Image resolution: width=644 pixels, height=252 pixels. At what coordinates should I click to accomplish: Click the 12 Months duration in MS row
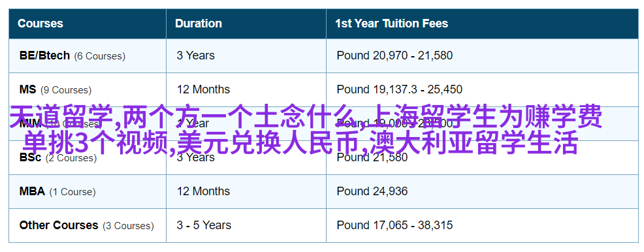pyautogui.click(x=203, y=89)
